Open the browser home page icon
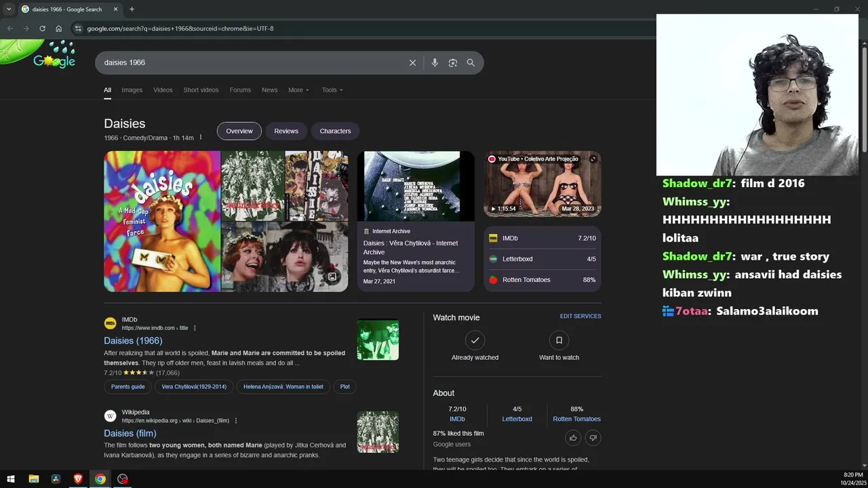The image size is (868, 488). (59, 28)
